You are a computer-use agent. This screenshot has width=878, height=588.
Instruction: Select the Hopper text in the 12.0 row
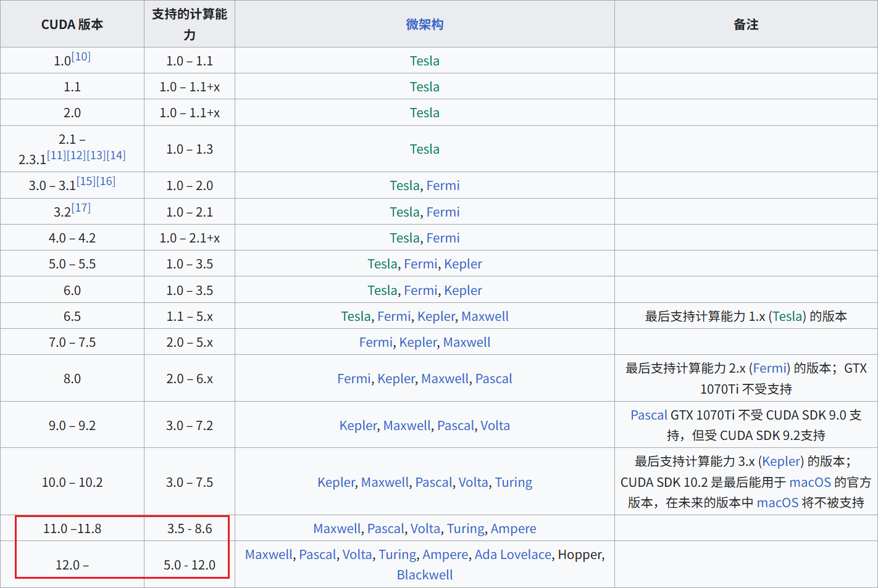(x=580, y=554)
